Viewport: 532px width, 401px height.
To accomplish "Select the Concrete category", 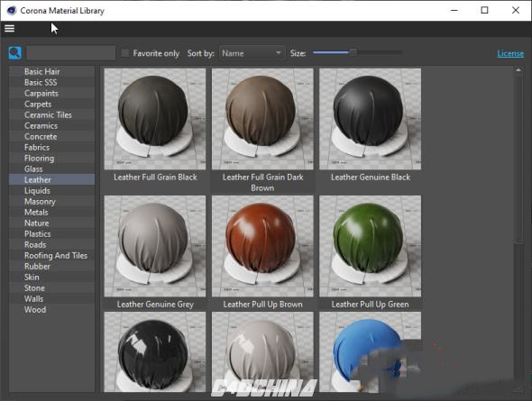I will coord(52,137).
